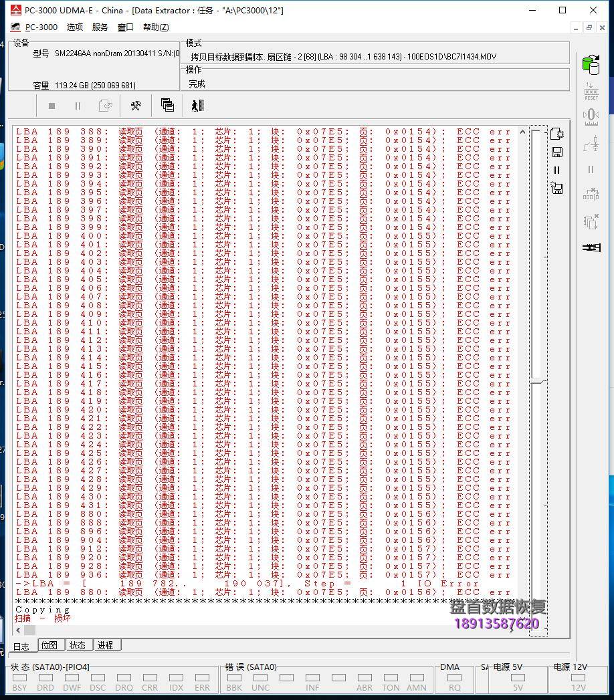The height and width of the screenshot is (700, 614).
Task: Switch to the 进程 tab
Action: (106, 645)
